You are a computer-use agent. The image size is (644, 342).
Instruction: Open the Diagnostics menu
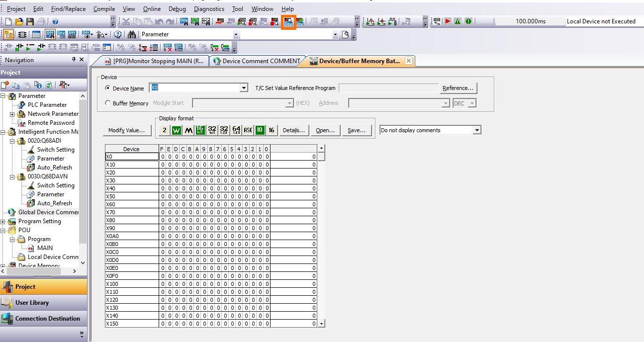pyautogui.click(x=209, y=8)
